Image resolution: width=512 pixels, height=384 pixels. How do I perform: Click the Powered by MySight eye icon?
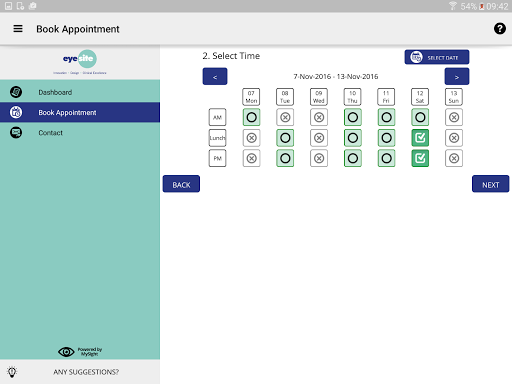66,351
